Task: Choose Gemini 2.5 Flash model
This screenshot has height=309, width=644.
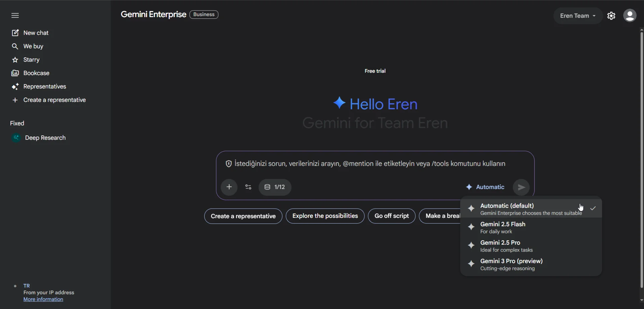Action: [531, 228]
